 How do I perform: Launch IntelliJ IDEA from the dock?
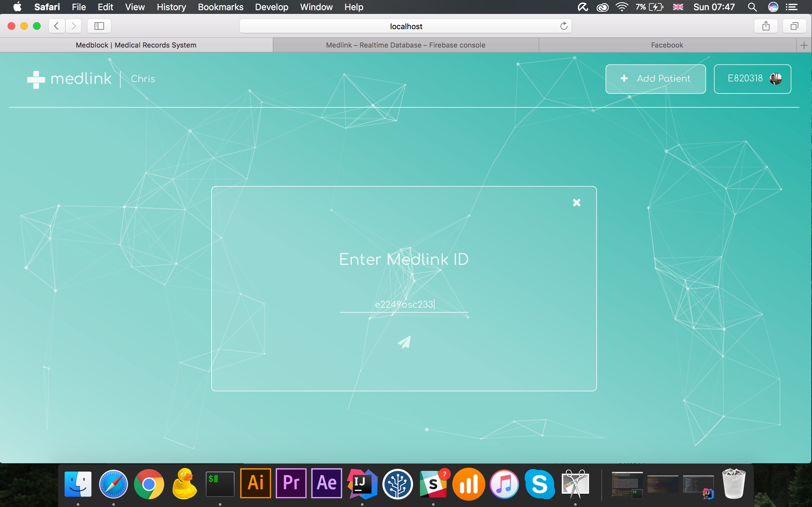pyautogui.click(x=362, y=484)
